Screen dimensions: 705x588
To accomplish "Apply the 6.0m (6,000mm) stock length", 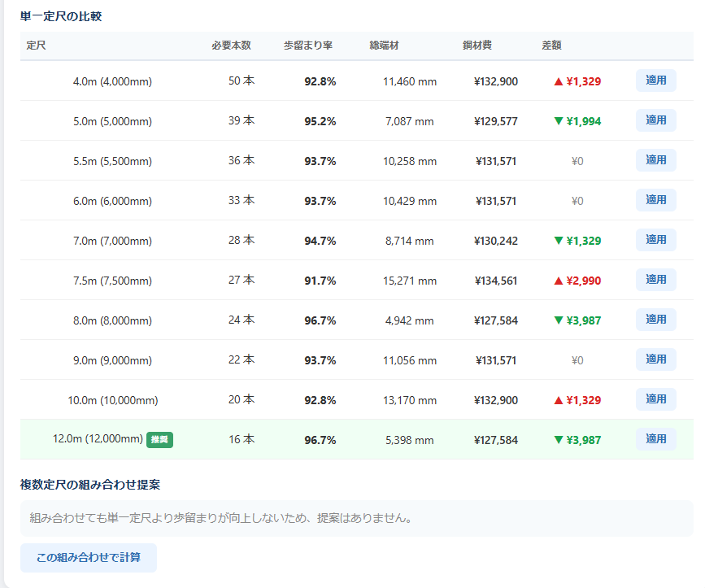I will tap(655, 200).
